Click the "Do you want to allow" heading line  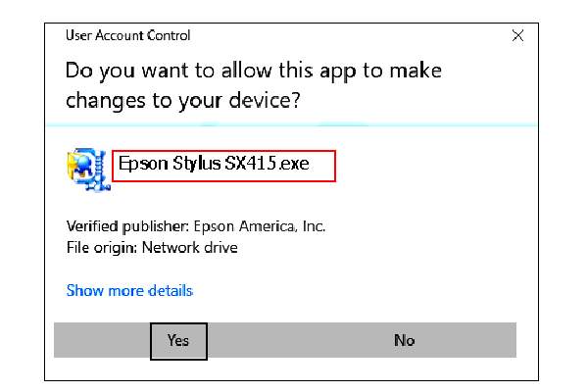254,71
